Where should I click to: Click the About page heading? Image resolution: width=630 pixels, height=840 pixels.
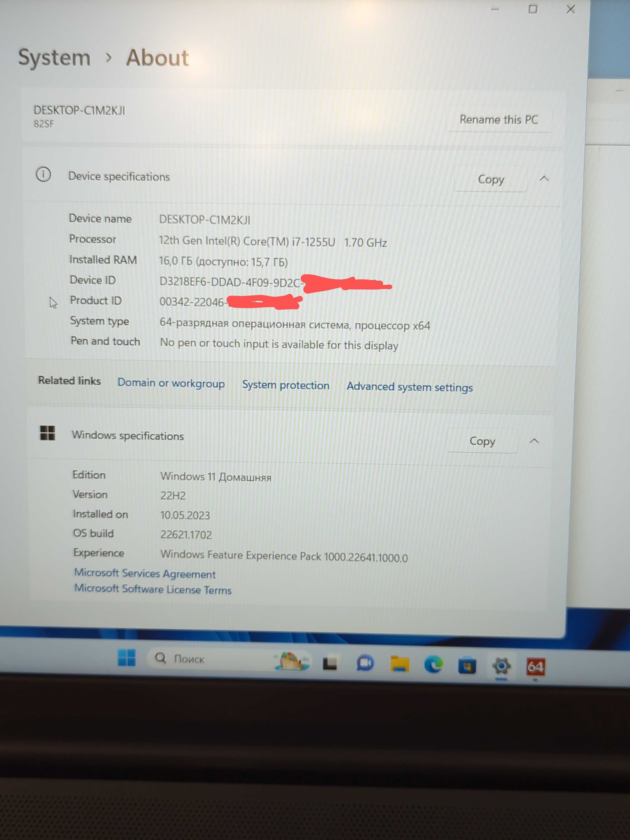(x=157, y=58)
